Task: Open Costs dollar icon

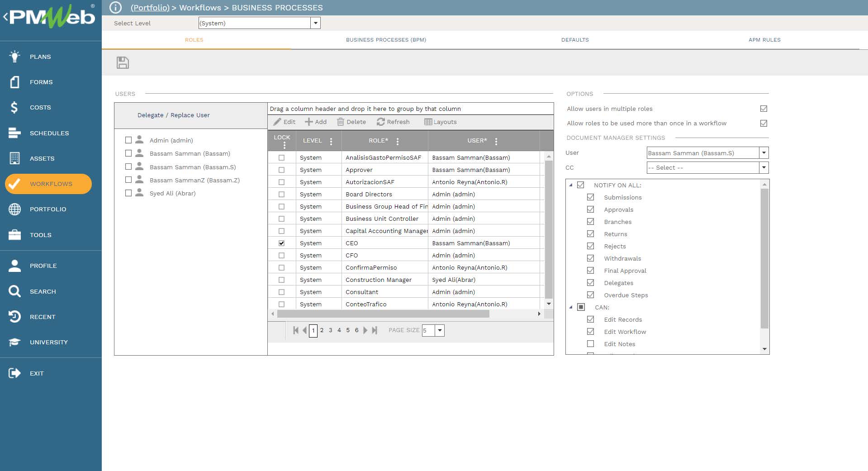Action: (x=14, y=107)
